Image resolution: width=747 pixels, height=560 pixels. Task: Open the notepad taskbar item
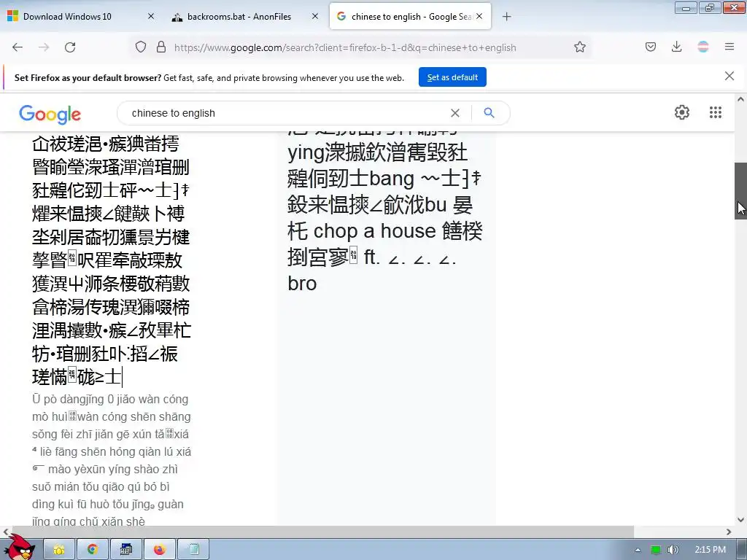pyautogui.click(x=193, y=550)
